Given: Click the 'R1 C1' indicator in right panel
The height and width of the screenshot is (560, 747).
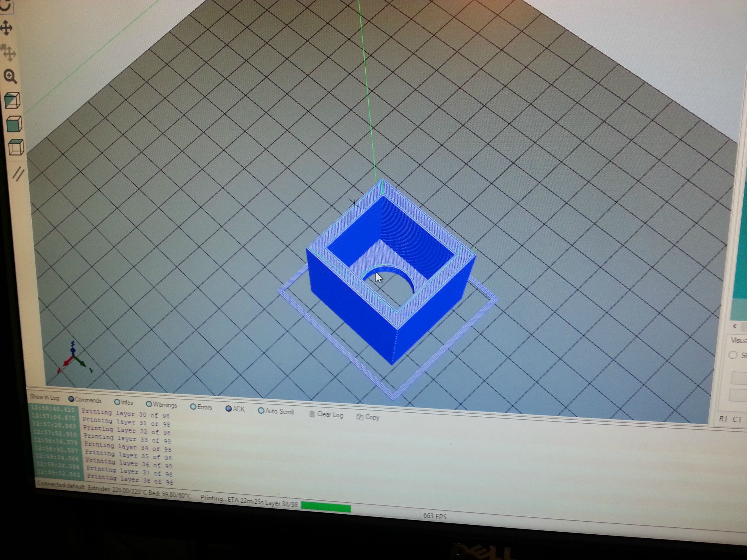Looking at the screenshot, I should [x=730, y=419].
